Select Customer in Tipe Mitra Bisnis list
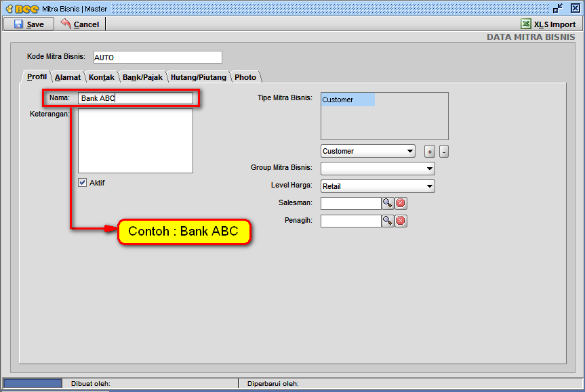 pyautogui.click(x=347, y=100)
